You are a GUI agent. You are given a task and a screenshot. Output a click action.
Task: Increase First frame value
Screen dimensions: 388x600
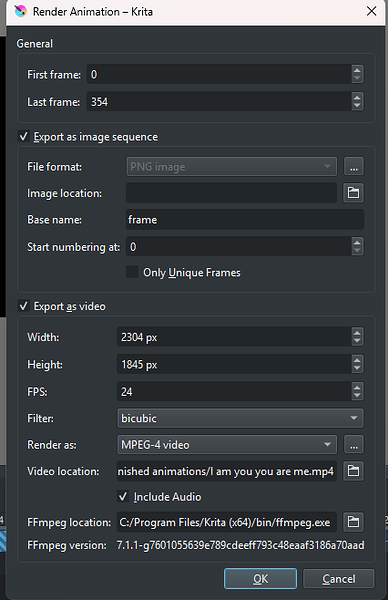point(357,70)
